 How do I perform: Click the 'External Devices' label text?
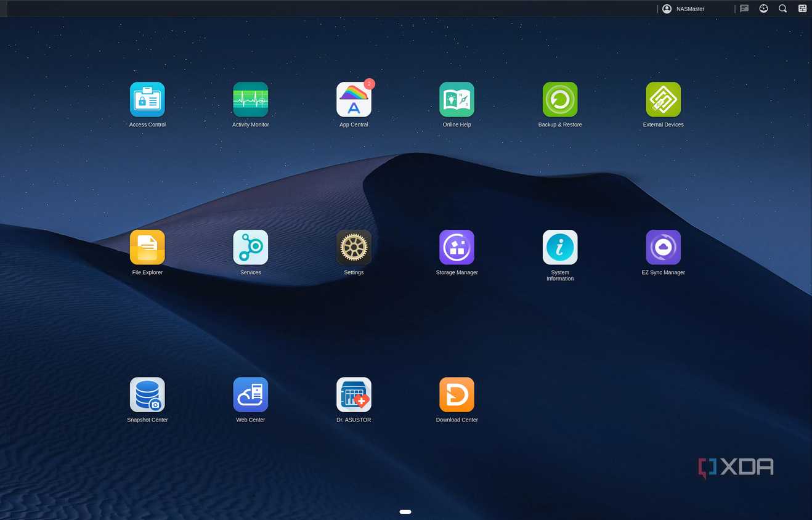[x=664, y=124]
